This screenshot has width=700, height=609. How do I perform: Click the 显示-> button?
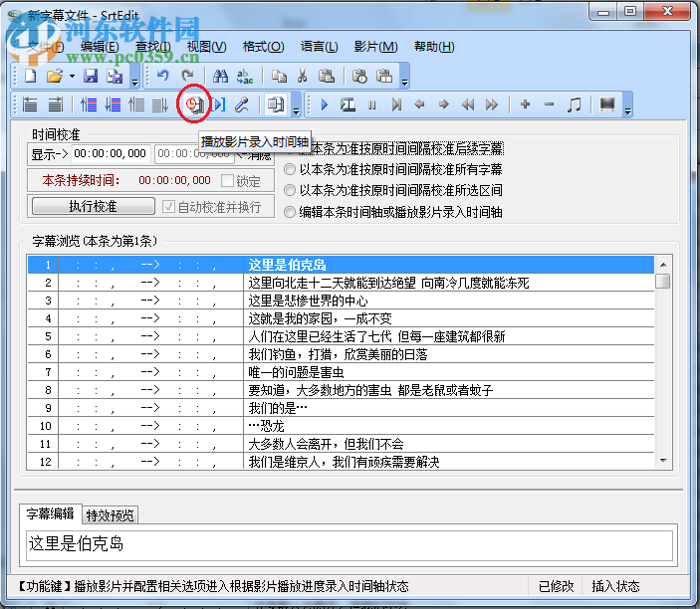point(49,154)
